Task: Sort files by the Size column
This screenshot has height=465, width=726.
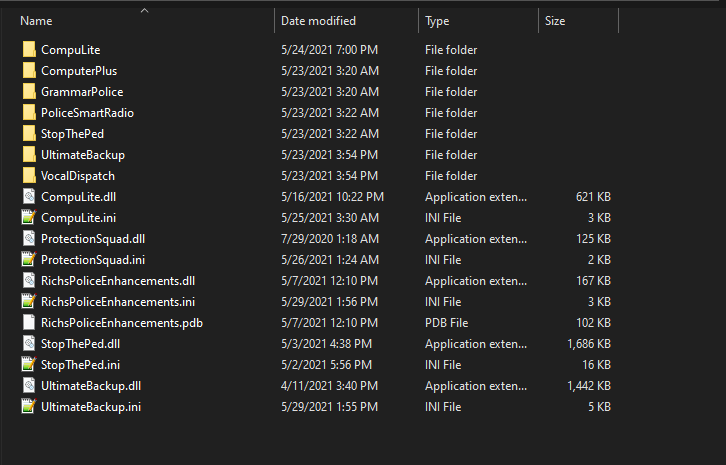Action: click(555, 21)
